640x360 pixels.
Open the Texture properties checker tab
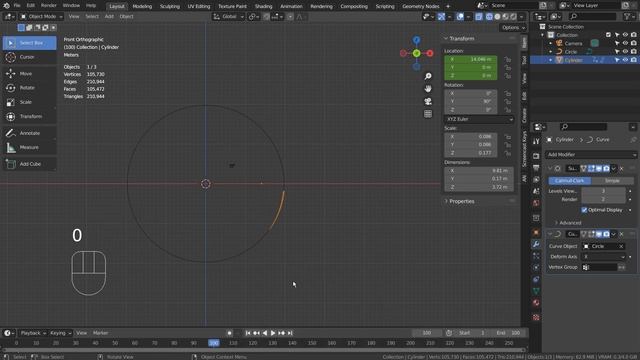[x=536, y=317]
